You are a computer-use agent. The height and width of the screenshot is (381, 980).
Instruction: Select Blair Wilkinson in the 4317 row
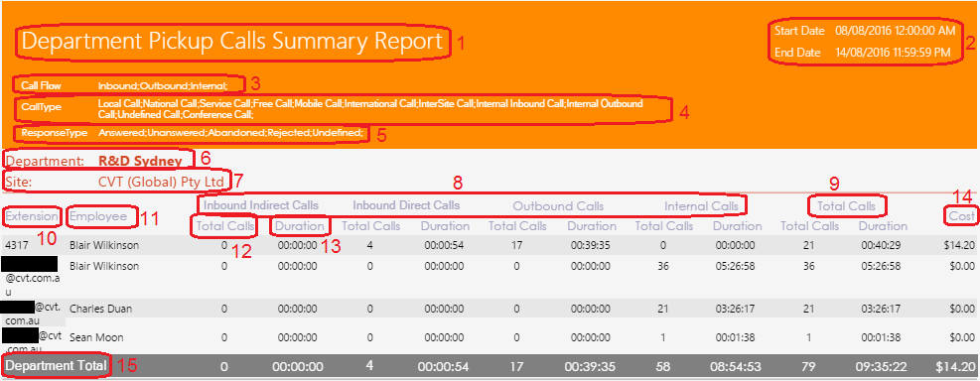[x=103, y=246]
